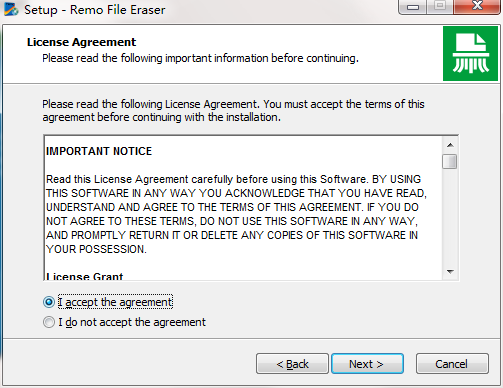The height and width of the screenshot is (388, 503).
Task: Click the "Setup - Remo File Eraser" title bar
Action: (x=95, y=10)
